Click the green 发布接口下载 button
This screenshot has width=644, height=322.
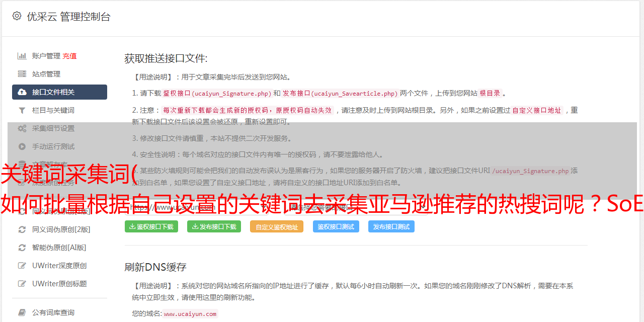(214, 227)
